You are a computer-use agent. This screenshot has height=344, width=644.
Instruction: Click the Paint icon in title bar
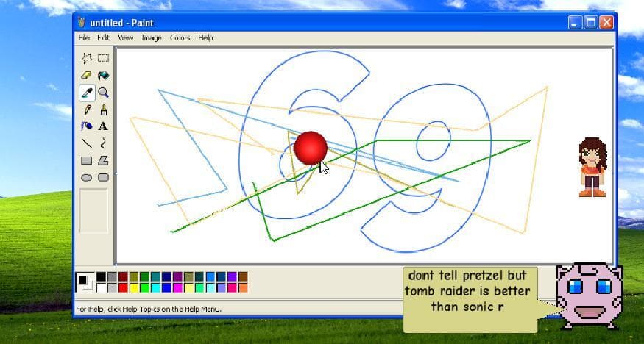(82, 23)
